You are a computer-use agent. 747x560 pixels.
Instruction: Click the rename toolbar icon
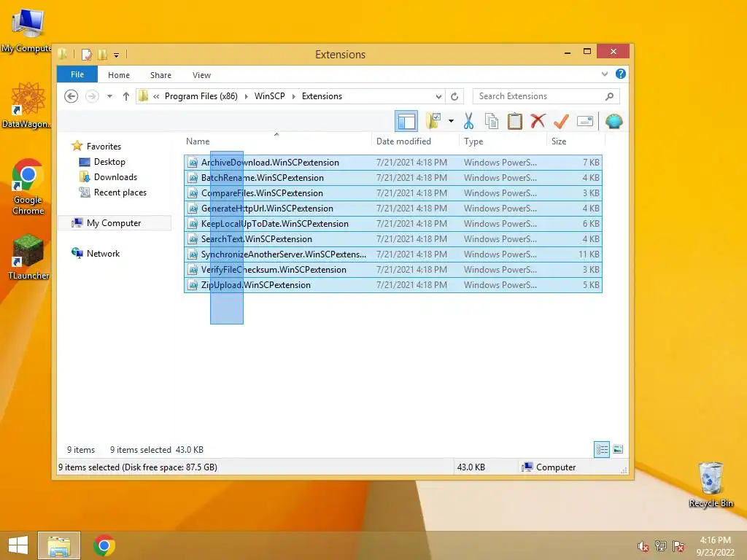point(584,121)
